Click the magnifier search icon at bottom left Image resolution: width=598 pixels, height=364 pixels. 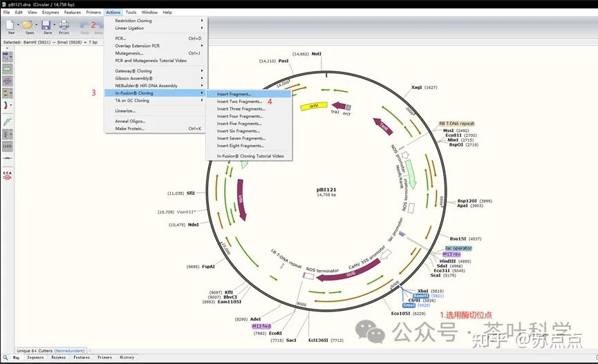6,358
